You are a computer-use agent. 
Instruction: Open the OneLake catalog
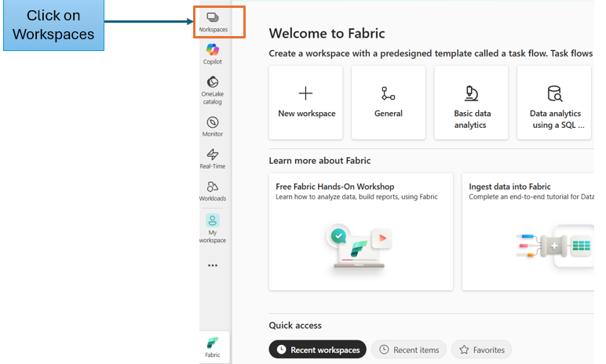point(212,90)
